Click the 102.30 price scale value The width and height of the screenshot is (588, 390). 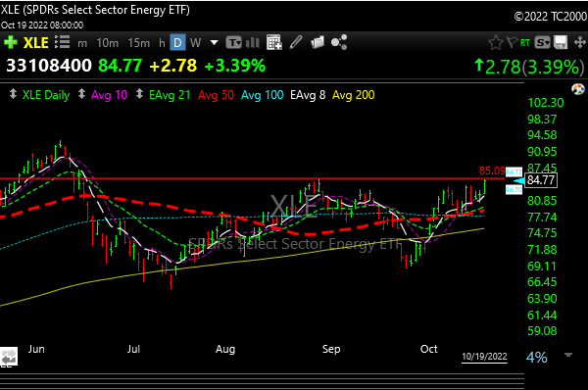pos(545,103)
